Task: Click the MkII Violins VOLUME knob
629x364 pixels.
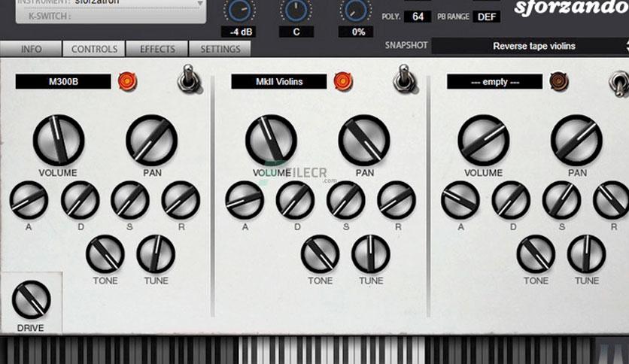Action: (x=271, y=141)
